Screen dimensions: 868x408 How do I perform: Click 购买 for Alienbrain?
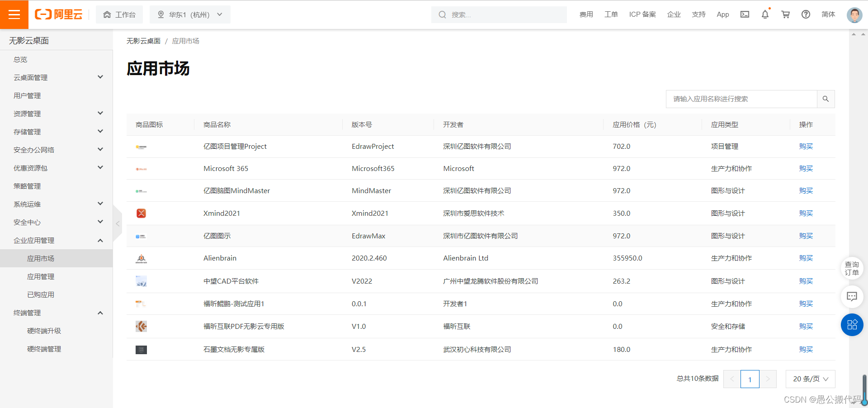pos(806,258)
